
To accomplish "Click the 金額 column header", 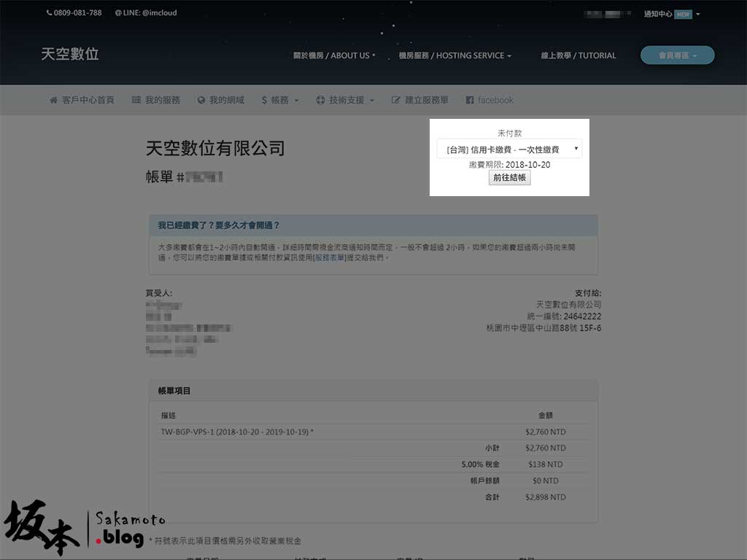I will [x=546, y=415].
